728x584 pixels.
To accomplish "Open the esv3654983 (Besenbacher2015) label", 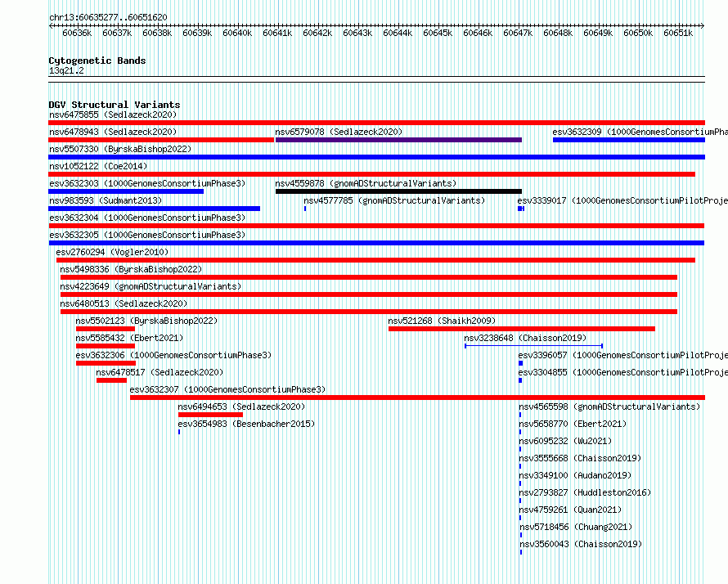I will click(x=246, y=424).
